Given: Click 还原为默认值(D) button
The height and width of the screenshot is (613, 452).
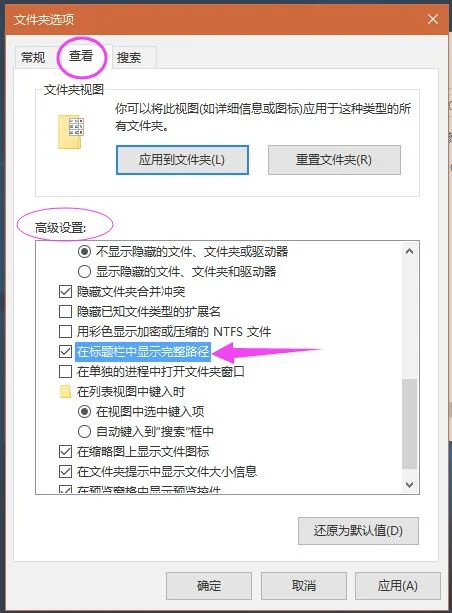Looking at the screenshot, I should 358,531.
